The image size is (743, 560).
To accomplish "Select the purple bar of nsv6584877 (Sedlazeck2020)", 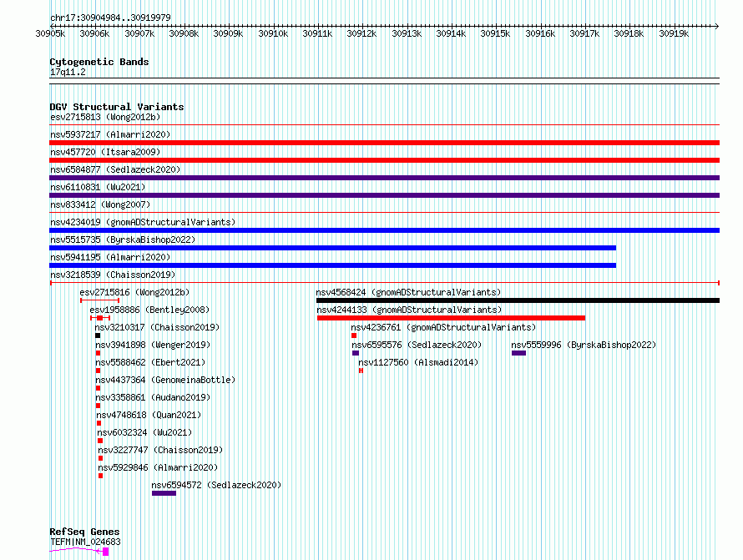I will 384,178.
